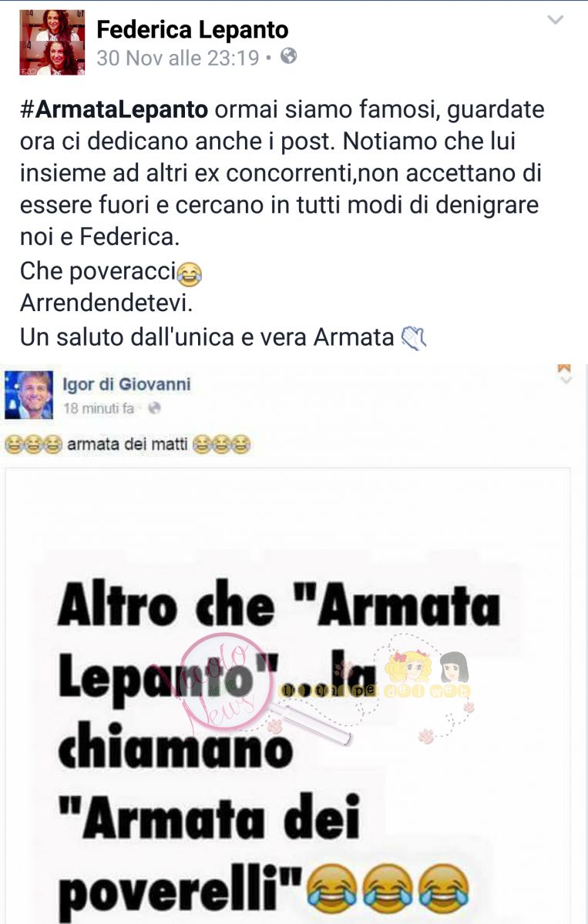Open the #ArmataLepanto hashtag
Image resolution: width=588 pixels, height=924 pixels.
point(114,109)
